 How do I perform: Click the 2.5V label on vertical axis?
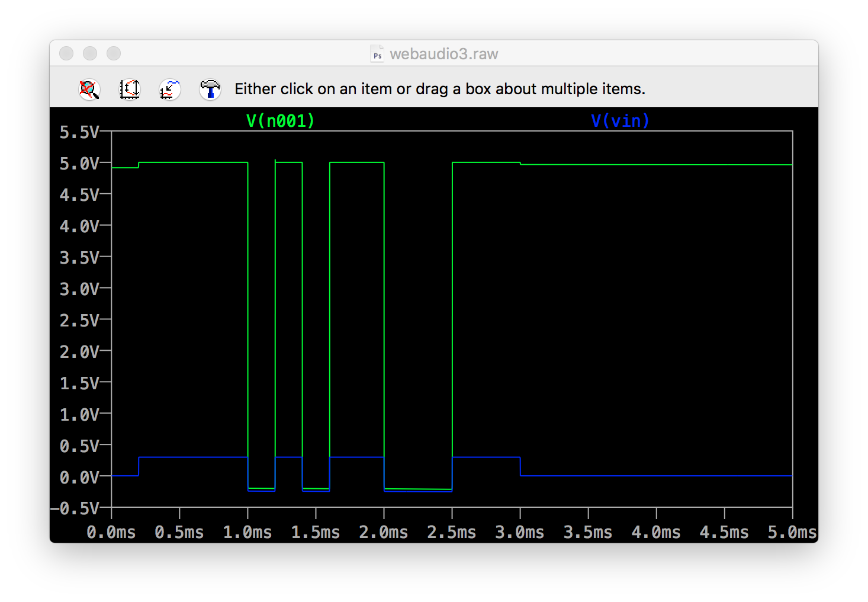point(79,321)
